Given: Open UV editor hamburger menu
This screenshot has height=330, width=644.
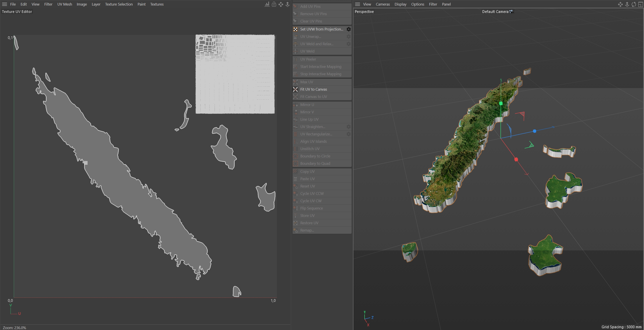Looking at the screenshot, I should [x=4, y=4].
